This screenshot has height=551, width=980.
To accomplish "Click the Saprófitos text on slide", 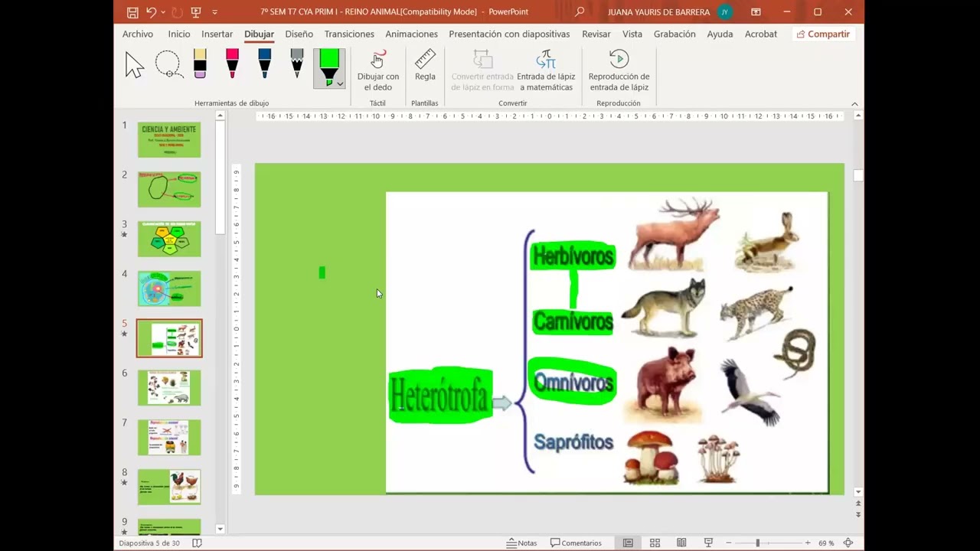I will tap(573, 442).
